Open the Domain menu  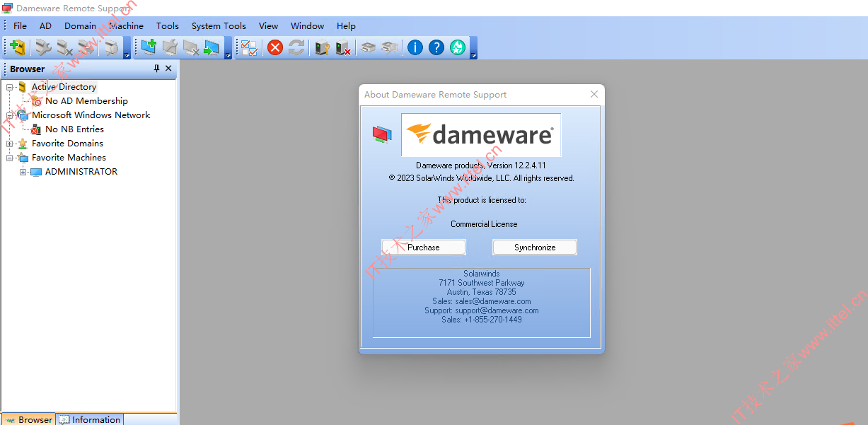click(80, 26)
